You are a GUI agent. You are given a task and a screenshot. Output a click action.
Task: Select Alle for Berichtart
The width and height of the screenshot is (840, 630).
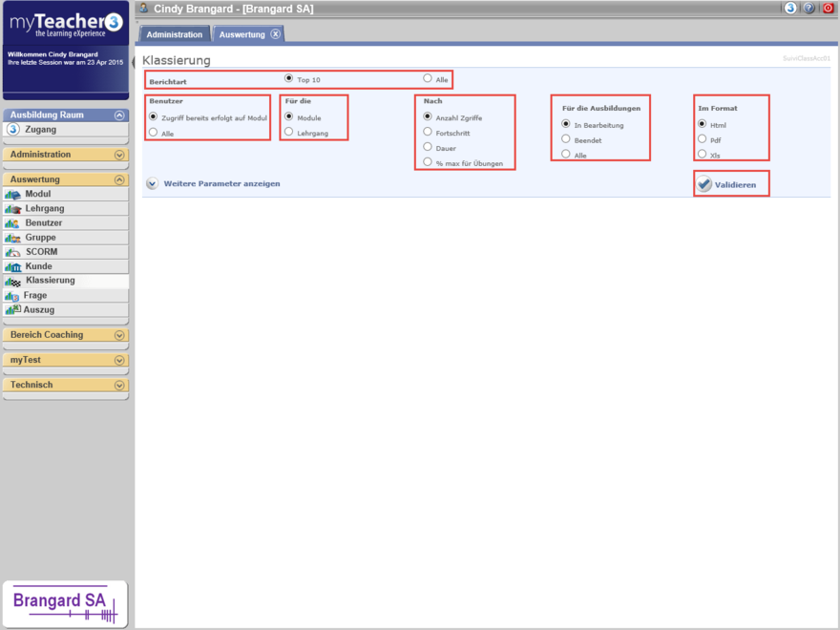click(x=428, y=78)
